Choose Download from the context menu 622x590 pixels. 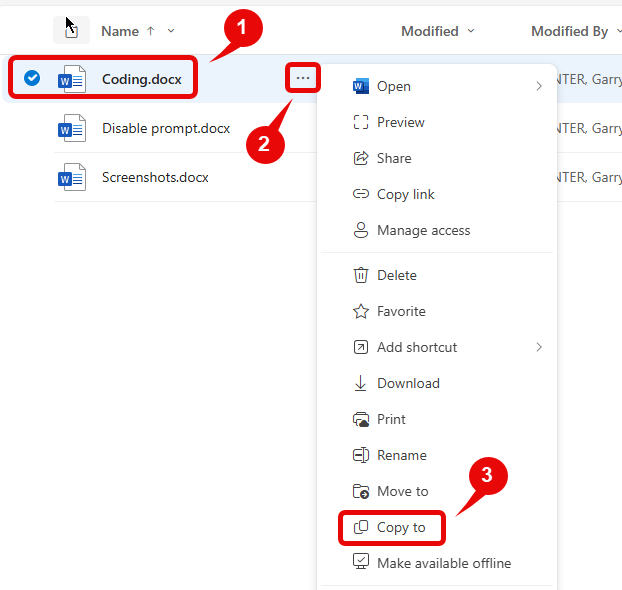coord(407,383)
